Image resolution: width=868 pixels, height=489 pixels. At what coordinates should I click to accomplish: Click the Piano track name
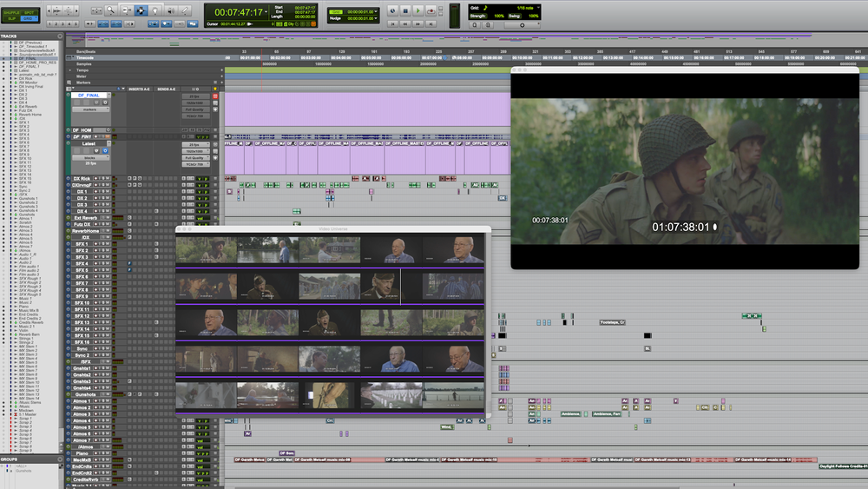point(82,453)
